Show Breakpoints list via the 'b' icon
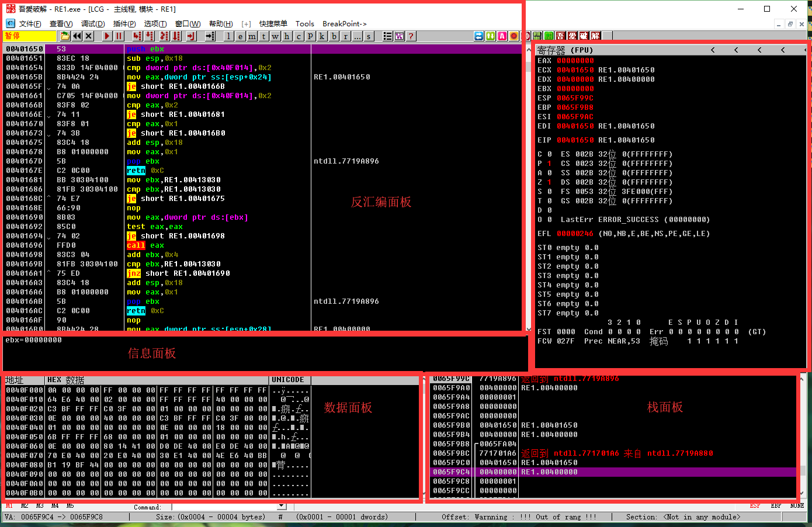812x527 pixels. tap(334, 36)
